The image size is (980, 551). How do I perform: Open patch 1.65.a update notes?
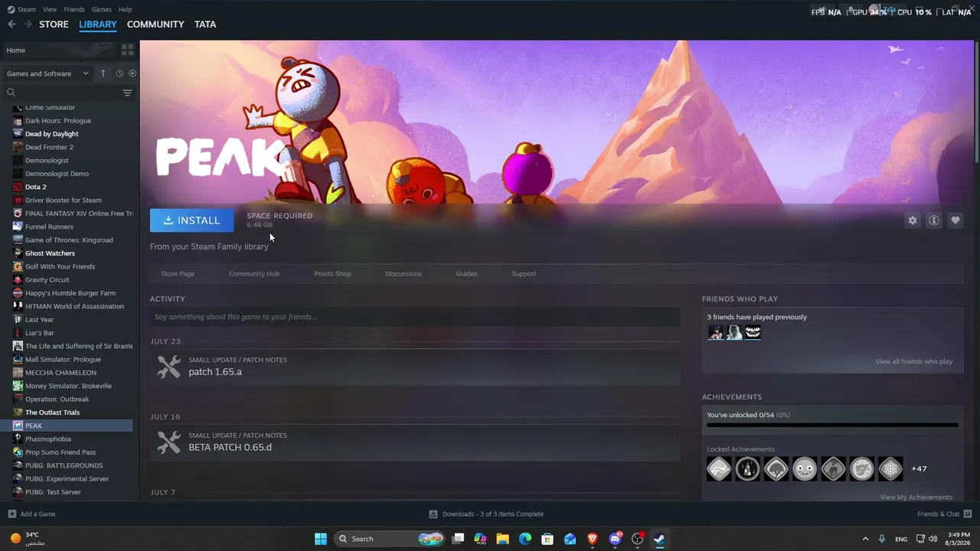point(415,367)
